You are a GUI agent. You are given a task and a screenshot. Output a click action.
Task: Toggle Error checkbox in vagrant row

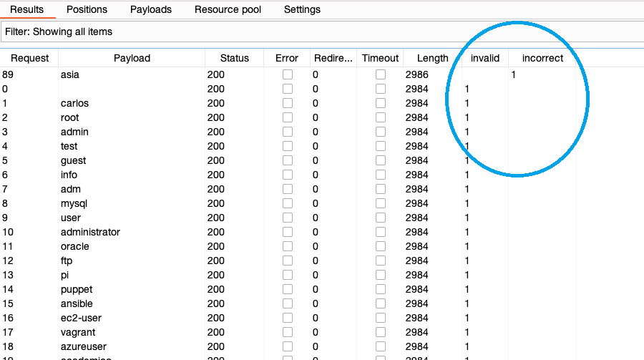click(x=288, y=332)
